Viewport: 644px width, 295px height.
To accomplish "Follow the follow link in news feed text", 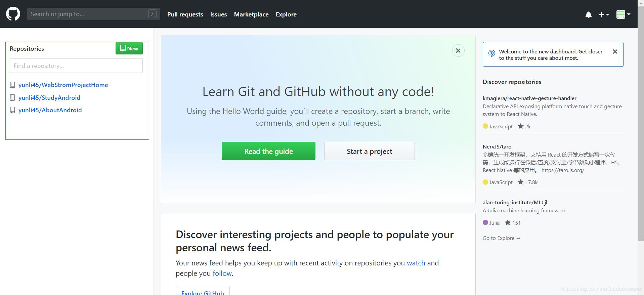I will (x=222, y=273).
